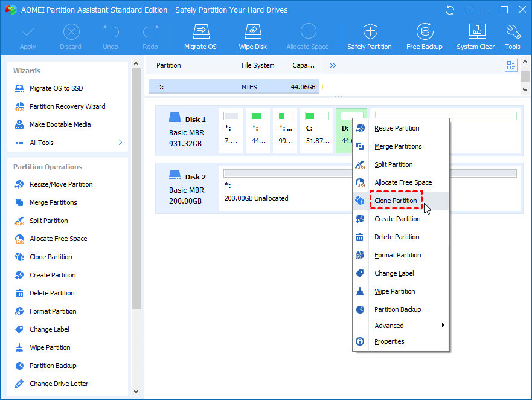
Task: Click the refresh icon in title bar
Action: click(450, 10)
